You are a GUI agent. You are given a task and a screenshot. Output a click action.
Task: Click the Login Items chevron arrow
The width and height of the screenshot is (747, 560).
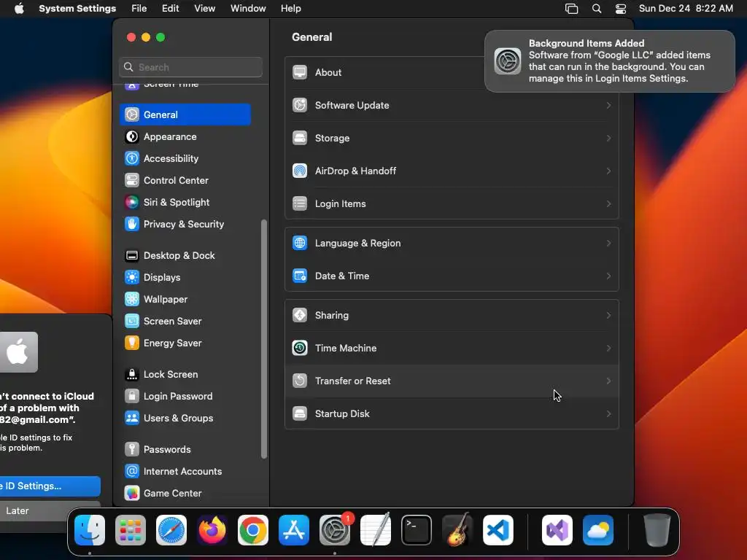click(608, 204)
